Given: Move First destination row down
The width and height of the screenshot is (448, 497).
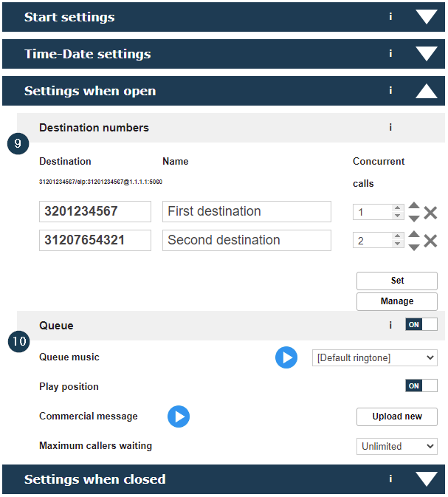Looking at the screenshot, I should 414,219.
